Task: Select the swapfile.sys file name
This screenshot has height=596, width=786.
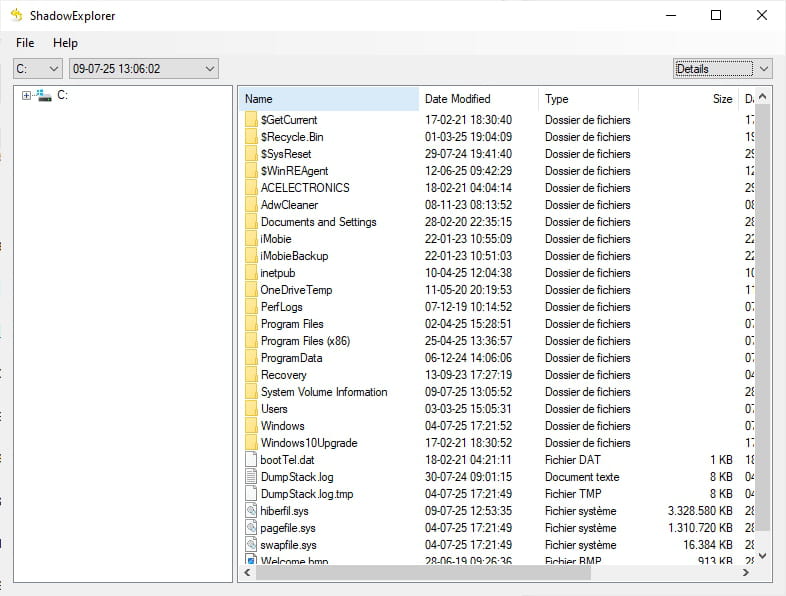Action: (288, 545)
